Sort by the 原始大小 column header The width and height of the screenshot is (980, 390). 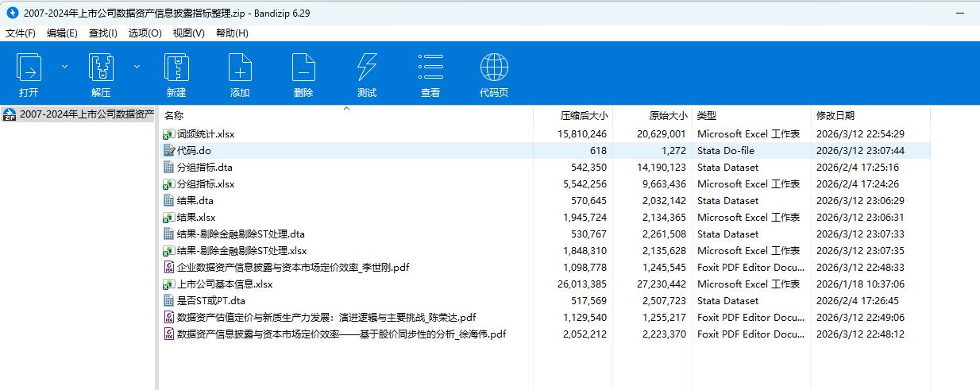click(x=667, y=116)
